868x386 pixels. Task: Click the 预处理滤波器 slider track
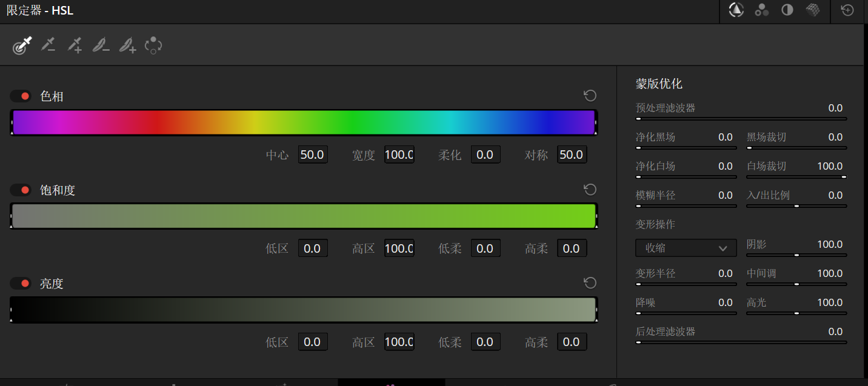pos(741,119)
